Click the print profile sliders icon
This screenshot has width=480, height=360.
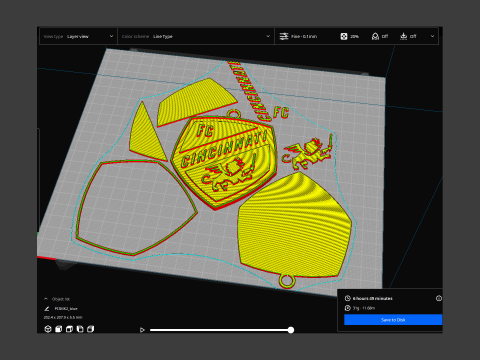(x=284, y=36)
